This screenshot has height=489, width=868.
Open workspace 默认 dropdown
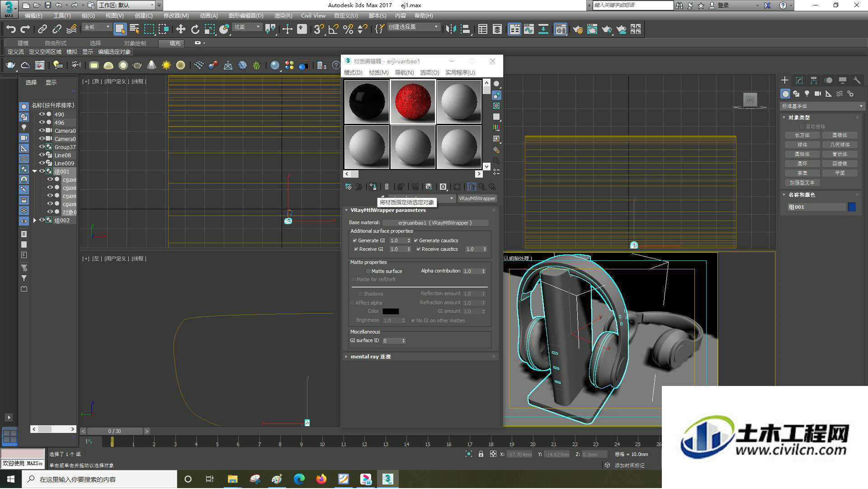(126, 5)
